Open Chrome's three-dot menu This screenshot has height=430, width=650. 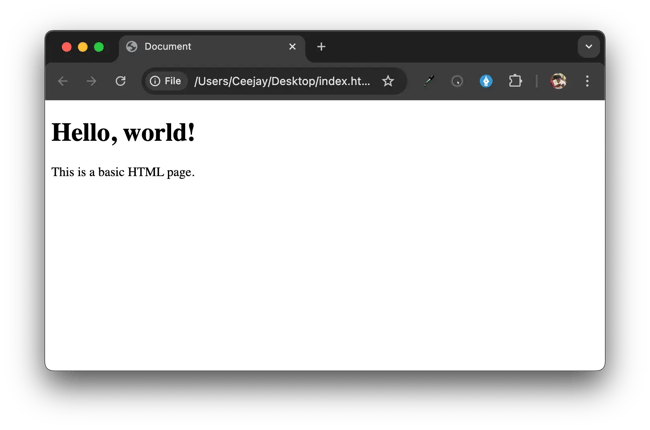point(587,81)
